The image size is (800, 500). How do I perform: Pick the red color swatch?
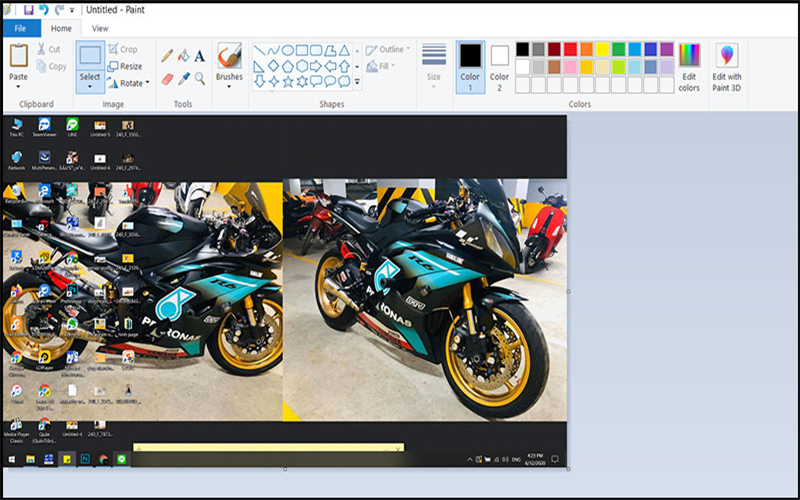(x=570, y=49)
